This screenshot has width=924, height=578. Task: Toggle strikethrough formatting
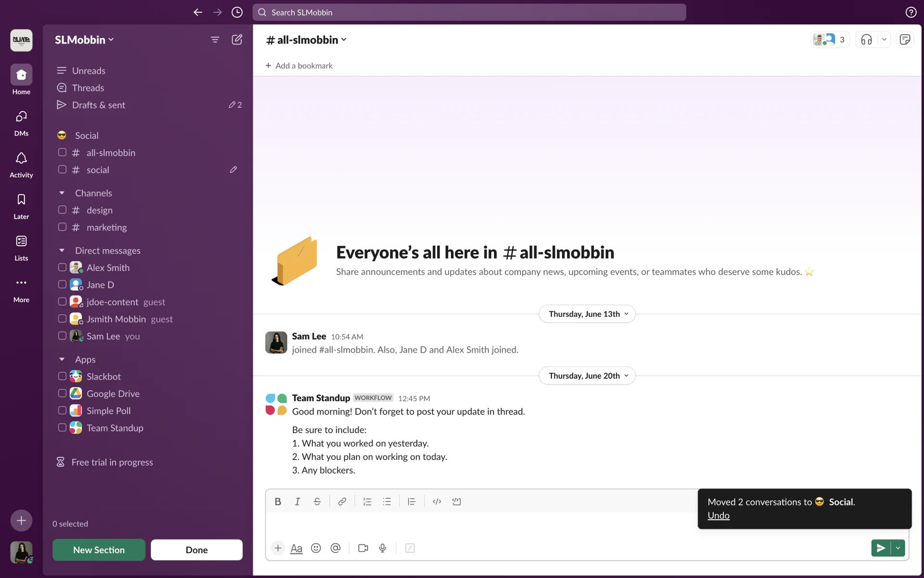tap(317, 501)
